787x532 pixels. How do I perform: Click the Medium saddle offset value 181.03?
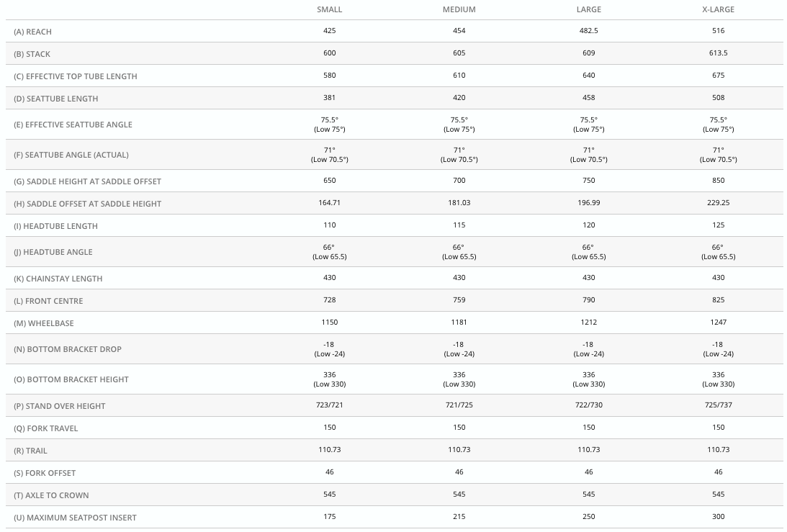459,203
